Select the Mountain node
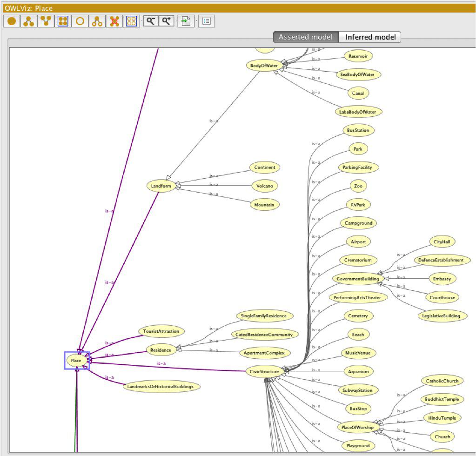 [x=264, y=205]
